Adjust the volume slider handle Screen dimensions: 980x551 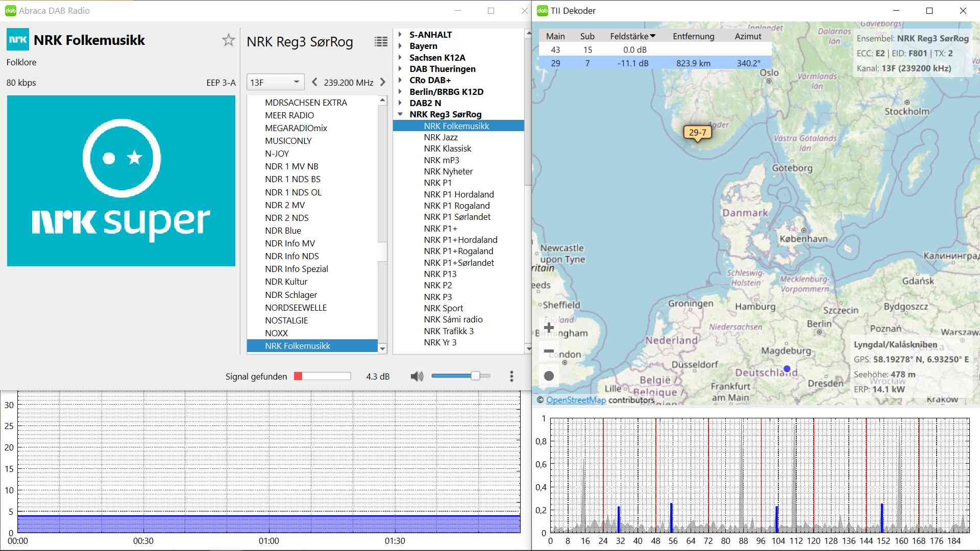coord(475,376)
